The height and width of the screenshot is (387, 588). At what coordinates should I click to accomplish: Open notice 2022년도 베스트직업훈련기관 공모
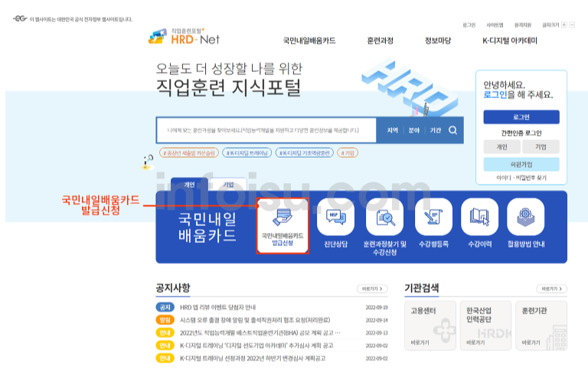260,333
